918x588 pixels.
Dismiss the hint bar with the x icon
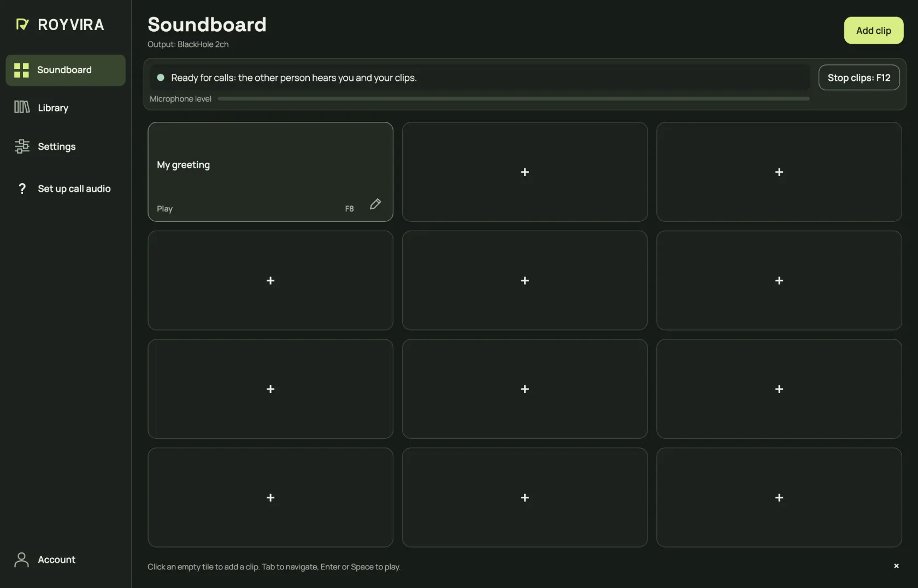click(896, 566)
